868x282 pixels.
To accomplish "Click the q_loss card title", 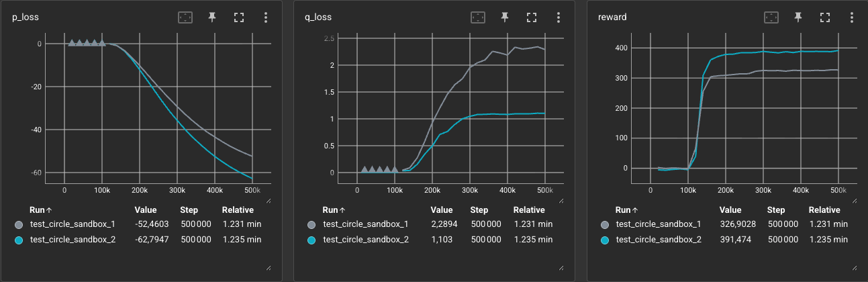I will 318,17.
